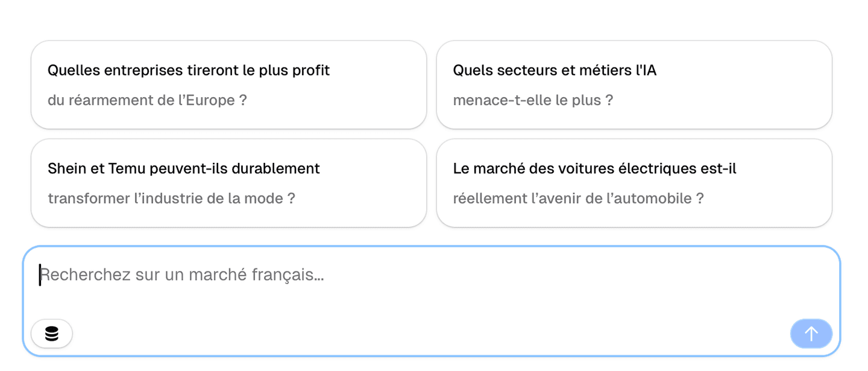Click "Quelles entreprises tireront le plus profit" title

[189, 71]
